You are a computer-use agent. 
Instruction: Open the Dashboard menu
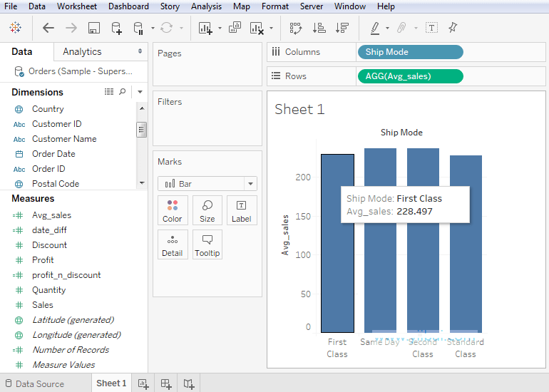tap(128, 6)
